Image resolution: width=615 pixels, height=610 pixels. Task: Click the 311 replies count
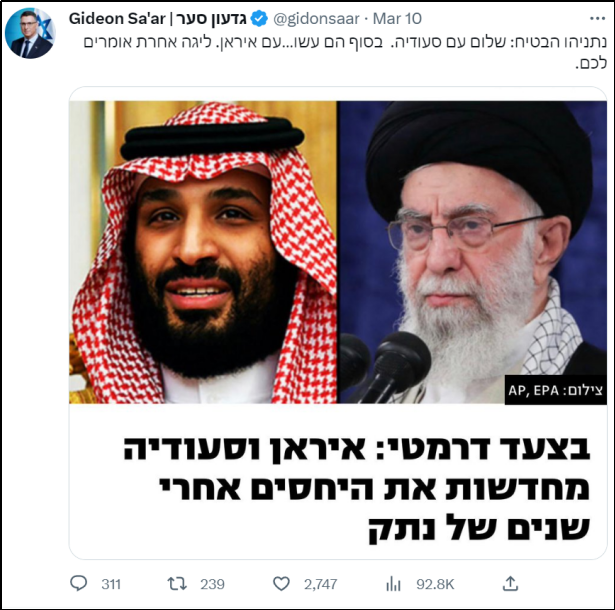(x=111, y=584)
